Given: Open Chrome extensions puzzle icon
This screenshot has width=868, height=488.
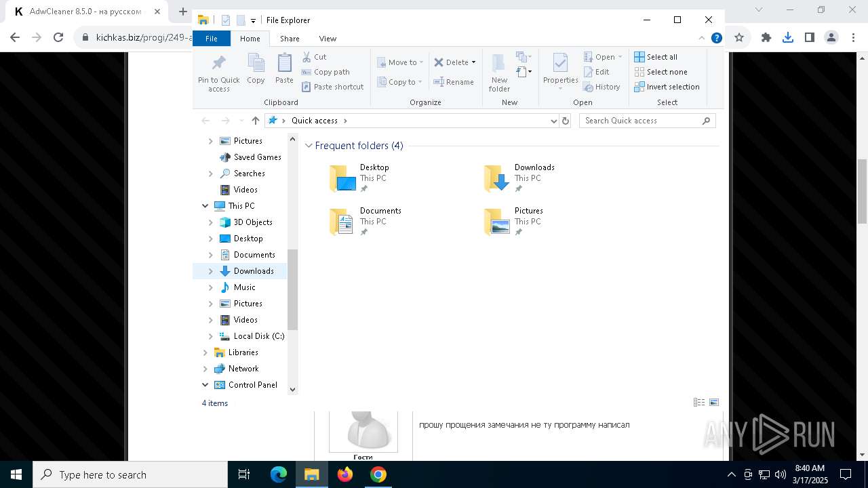Looking at the screenshot, I should 766,37.
